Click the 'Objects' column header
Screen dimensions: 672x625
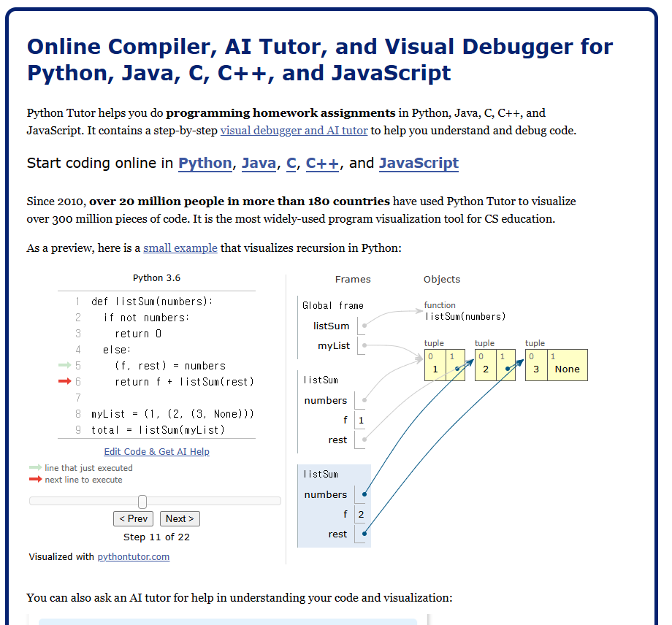tap(442, 280)
